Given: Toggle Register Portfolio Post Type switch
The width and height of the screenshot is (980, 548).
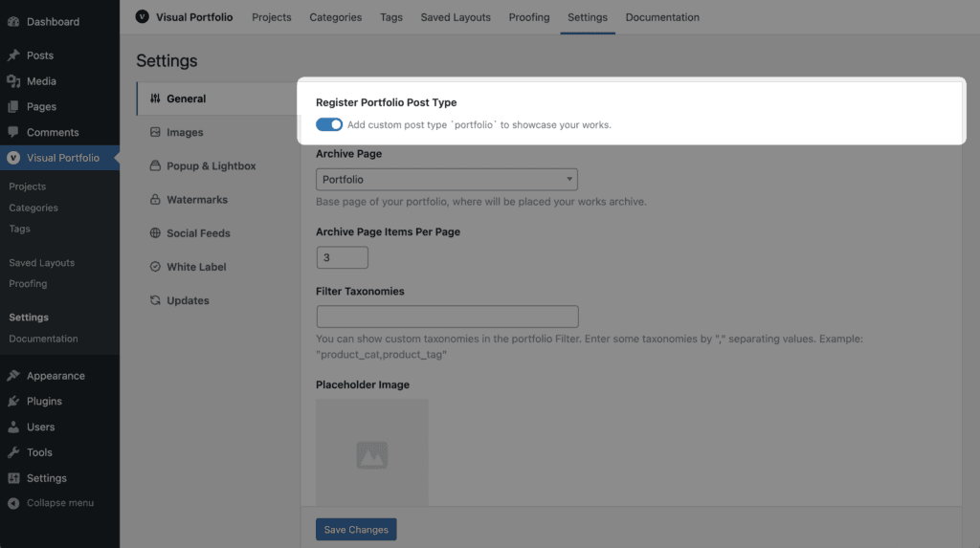Looking at the screenshot, I should [x=329, y=124].
